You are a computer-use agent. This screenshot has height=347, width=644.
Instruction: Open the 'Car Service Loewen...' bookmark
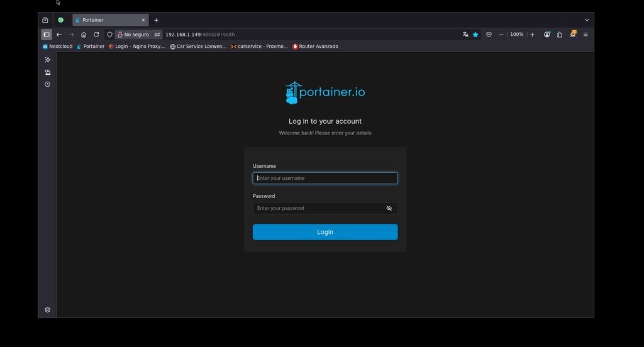(x=198, y=47)
